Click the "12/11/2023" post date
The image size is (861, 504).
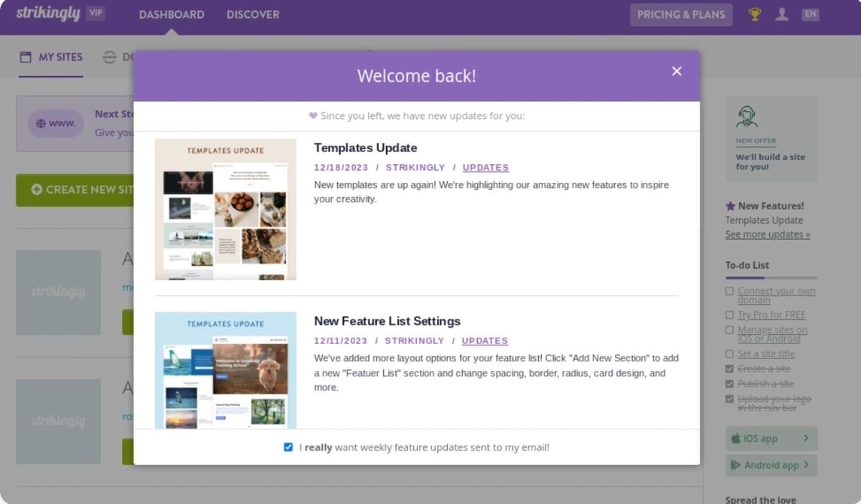(x=341, y=341)
